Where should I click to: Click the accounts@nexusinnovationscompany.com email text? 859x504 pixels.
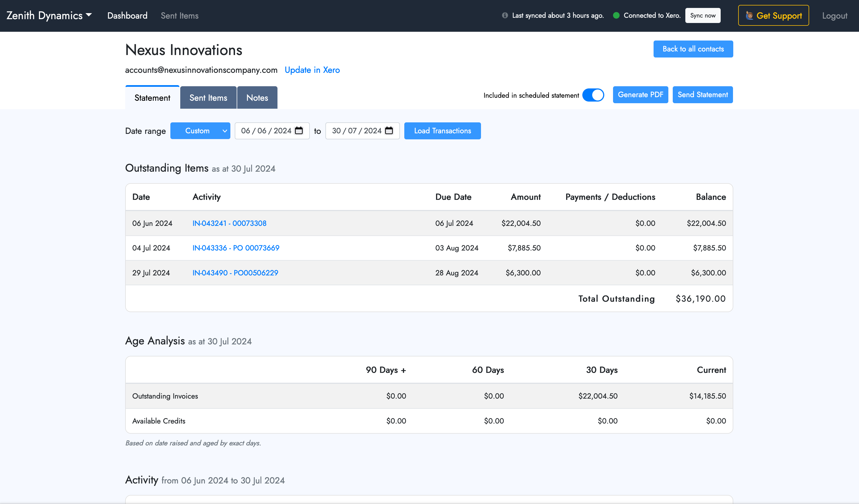pos(201,70)
